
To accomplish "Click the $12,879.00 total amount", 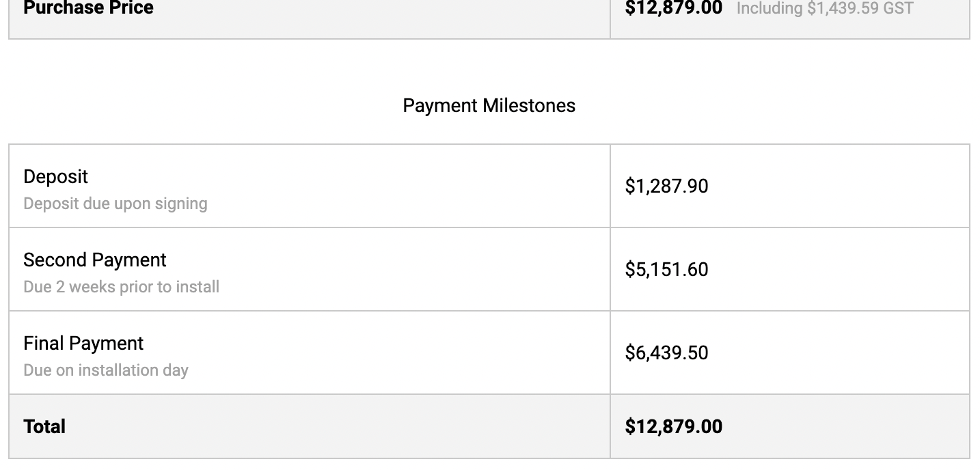I will [673, 426].
